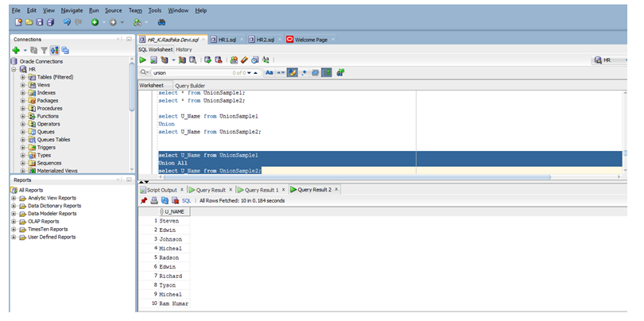
Task: Click the SQL link in result toolbar
Action: [185, 201]
